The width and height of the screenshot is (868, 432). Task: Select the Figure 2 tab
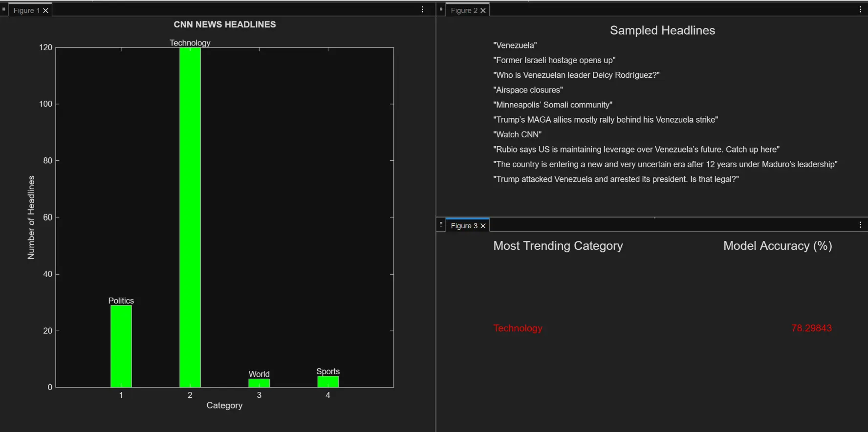(x=464, y=10)
